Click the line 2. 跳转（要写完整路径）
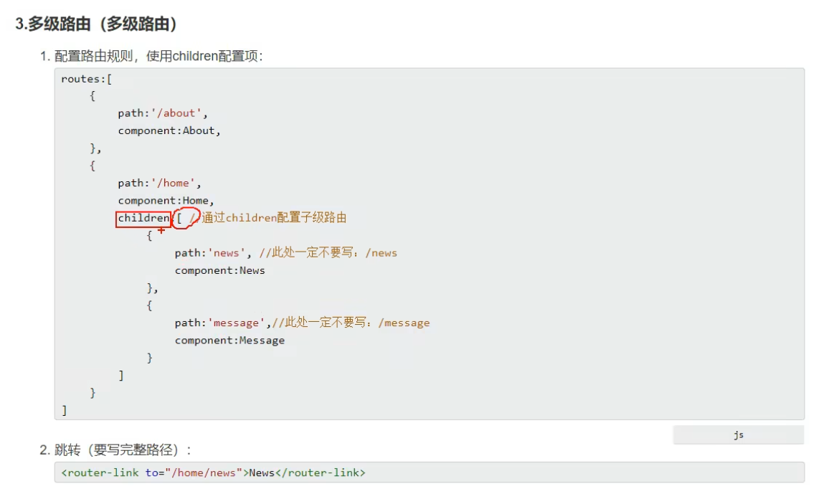 pyautogui.click(x=115, y=450)
